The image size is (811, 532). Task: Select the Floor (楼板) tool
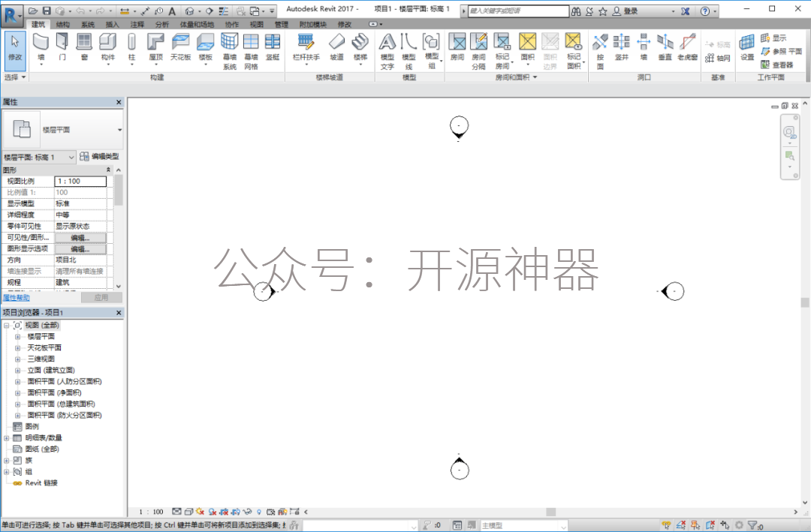[x=205, y=48]
